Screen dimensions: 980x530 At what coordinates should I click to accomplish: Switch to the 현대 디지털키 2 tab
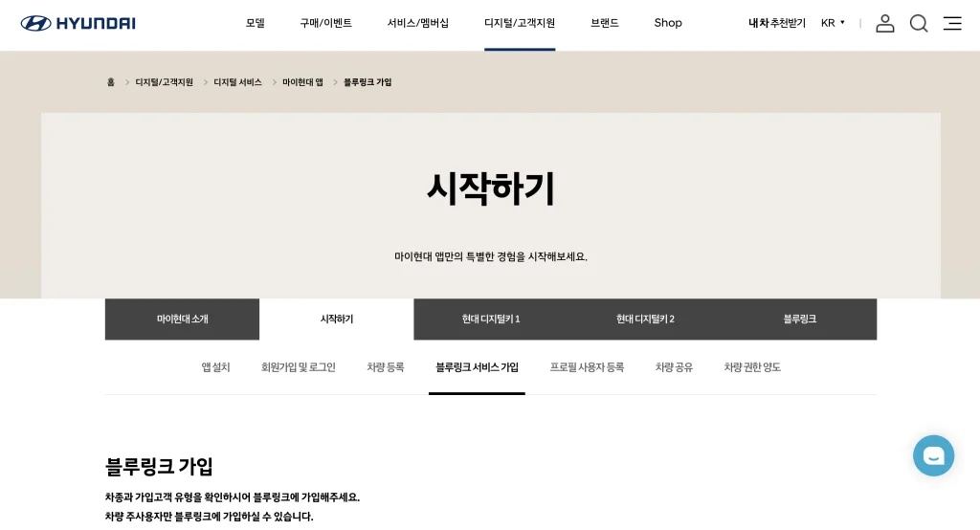(645, 319)
